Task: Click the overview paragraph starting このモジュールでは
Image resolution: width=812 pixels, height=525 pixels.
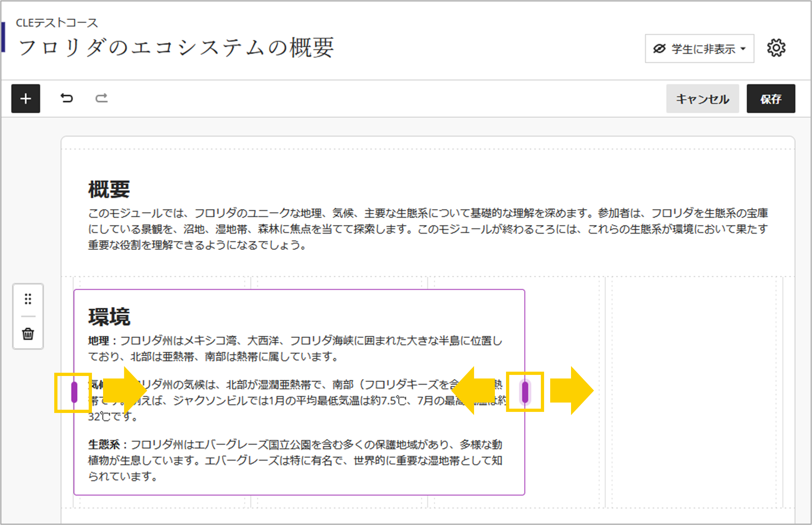Action: pyautogui.click(x=428, y=229)
